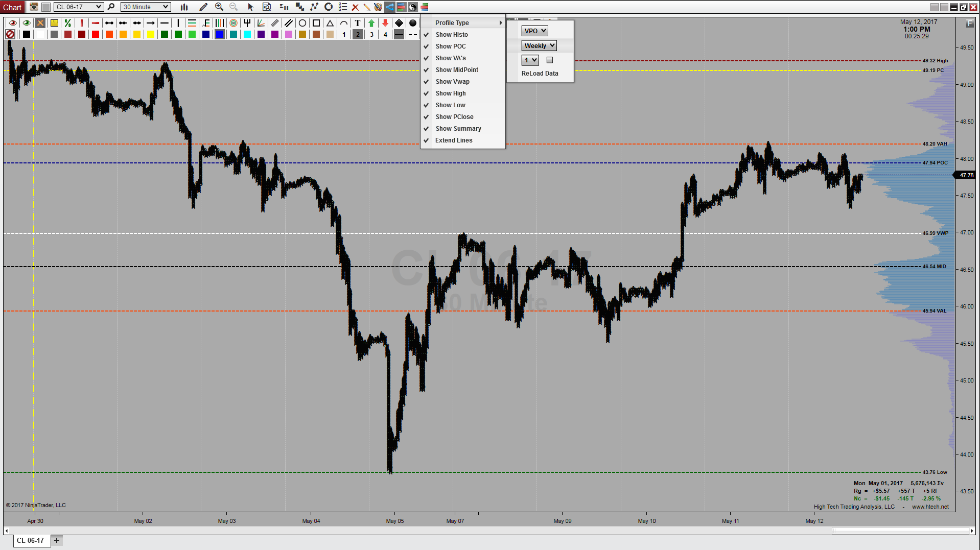Toggle Extend Lines off
Viewport: 980px width, 550px height.
point(452,140)
